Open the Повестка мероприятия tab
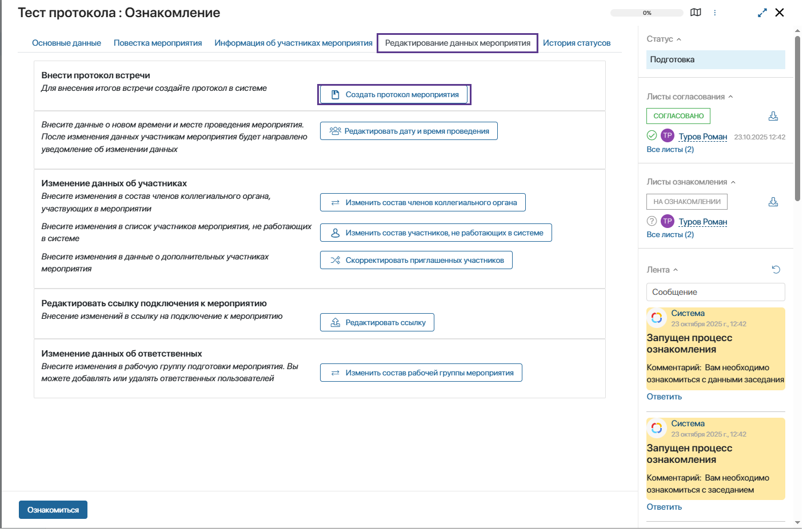 (x=158, y=43)
